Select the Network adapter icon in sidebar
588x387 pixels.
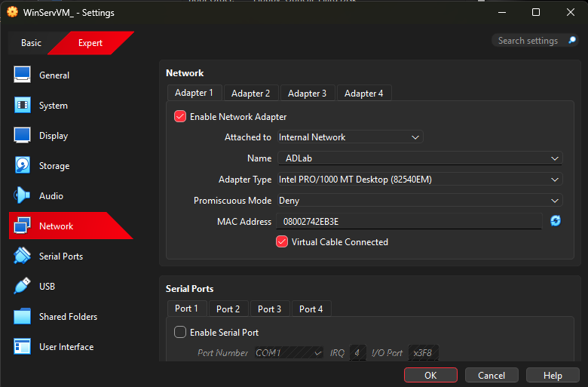click(x=22, y=226)
